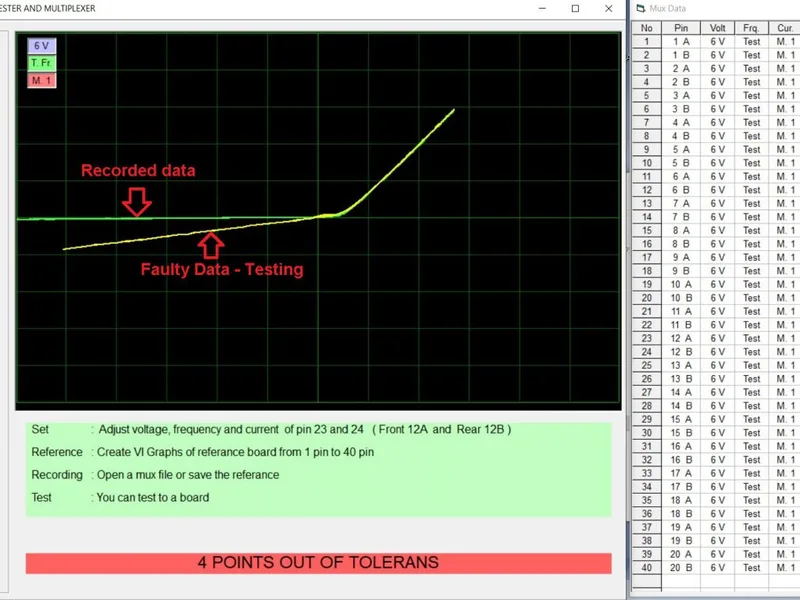Viewport: 800px width, 600px height.
Task: Select the pin cell '13 A'
Action: pyautogui.click(x=681, y=366)
